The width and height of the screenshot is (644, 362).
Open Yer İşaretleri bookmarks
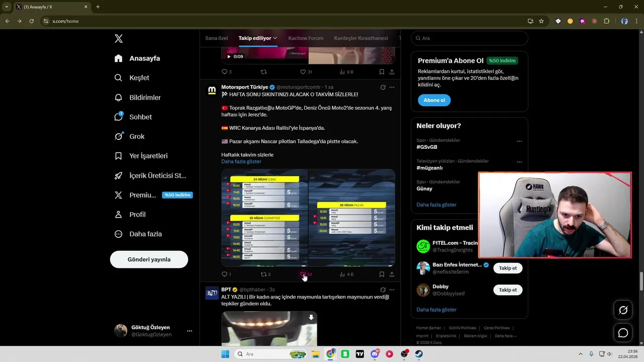click(x=141, y=156)
